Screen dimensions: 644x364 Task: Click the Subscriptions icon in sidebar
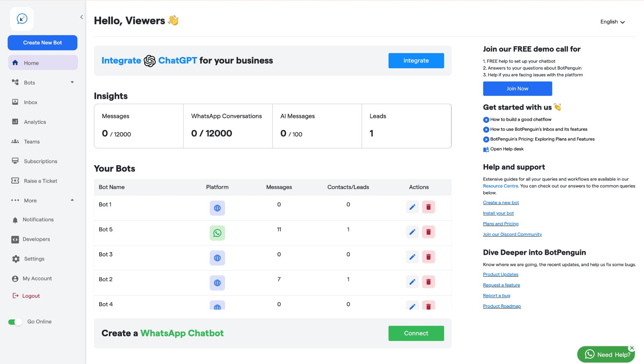(15, 161)
